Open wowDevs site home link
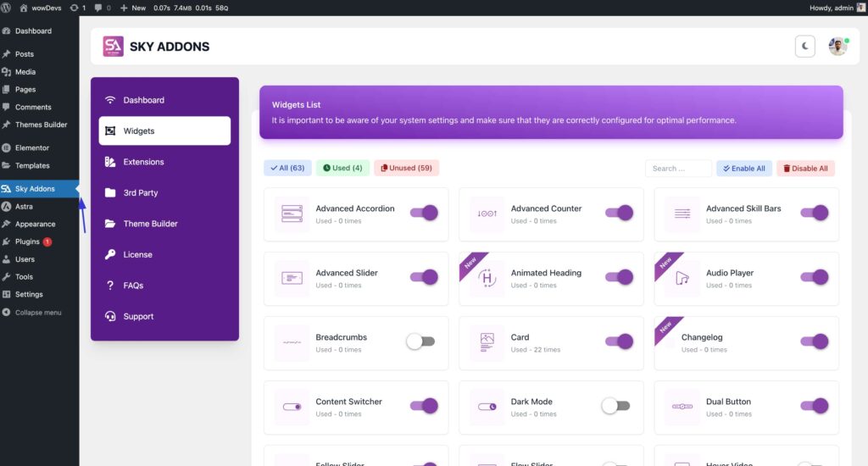 (41, 8)
